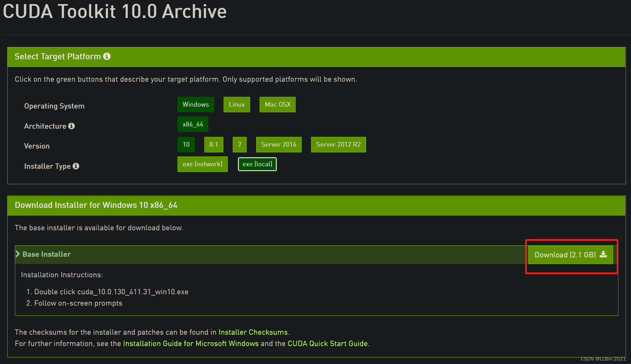Expand the Base Installer chevron
Image resolution: width=631 pixels, height=364 pixels.
[x=18, y=254]
